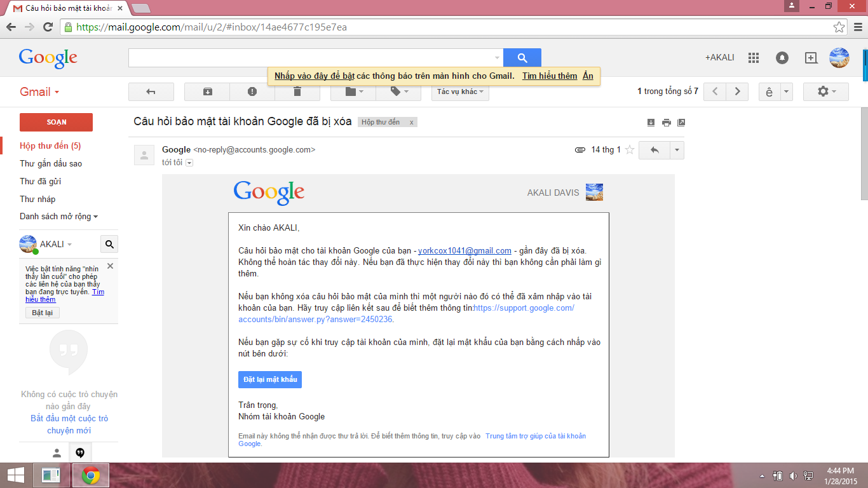Show search options dropdown arrow
This screenshot has width=868, height=488.
click(x=497, y=58)
